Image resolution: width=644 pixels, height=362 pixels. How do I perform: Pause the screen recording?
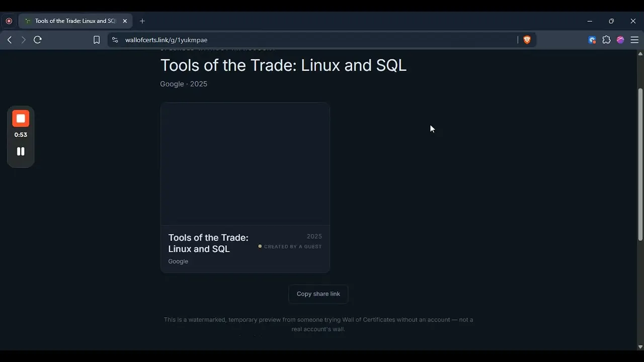point(21,151)
